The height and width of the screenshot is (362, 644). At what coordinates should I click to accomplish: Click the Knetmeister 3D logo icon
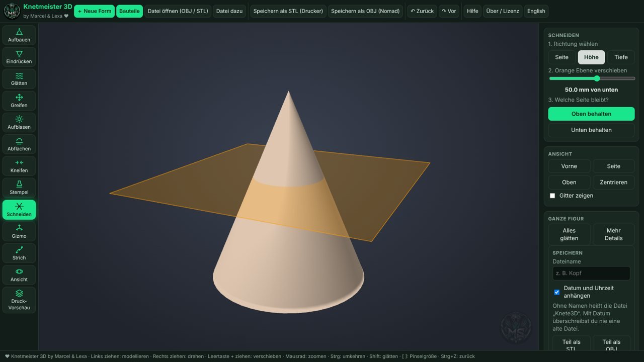point(12,11)
